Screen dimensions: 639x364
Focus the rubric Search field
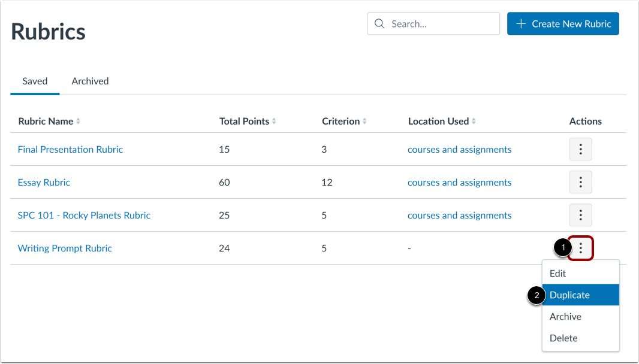point(441,24)
